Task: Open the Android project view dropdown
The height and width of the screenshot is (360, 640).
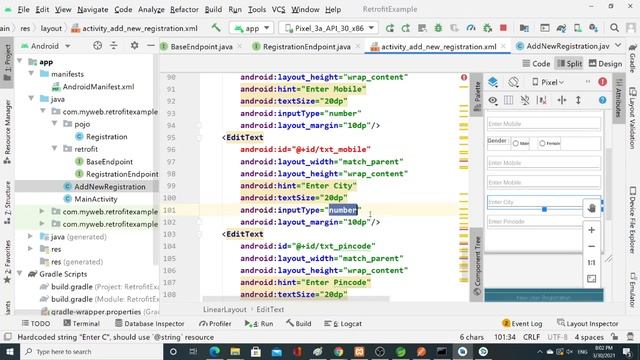Action: [x=46, y=46]
